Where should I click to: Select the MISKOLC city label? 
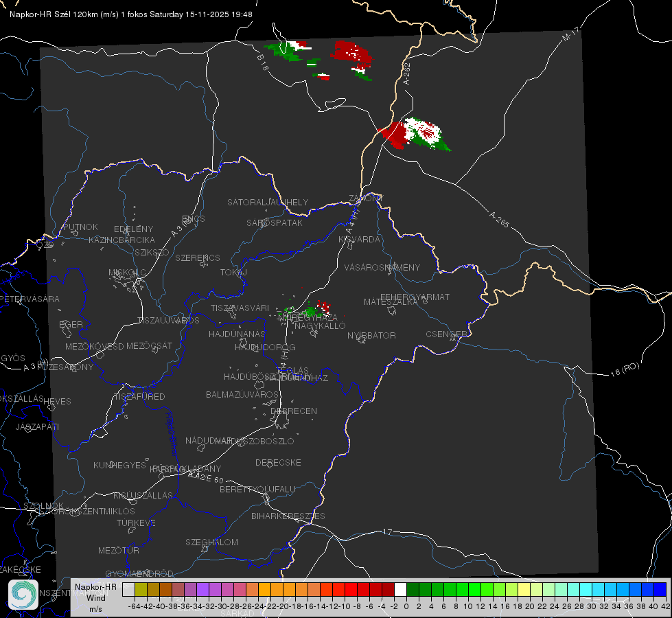pyautogui.click(x=127, y=273)
